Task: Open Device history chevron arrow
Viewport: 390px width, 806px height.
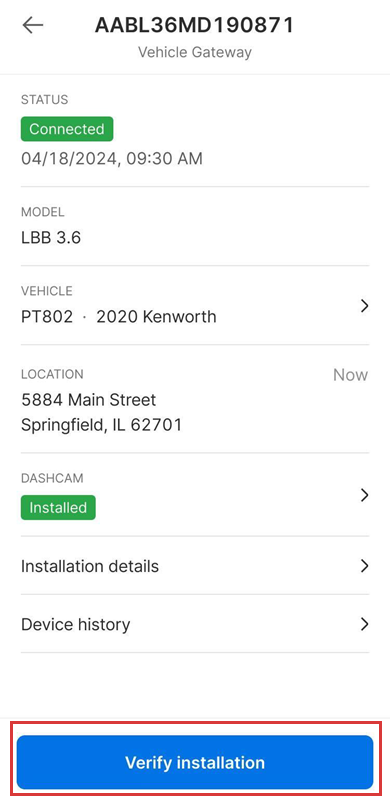Action: click(364, 624)
